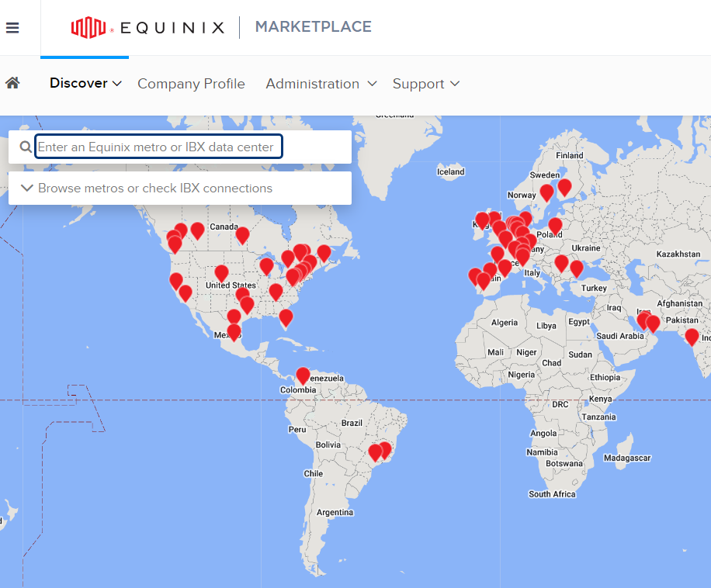Select the map pin north of Turkey

pyautogui.click(x=576, y=268)
